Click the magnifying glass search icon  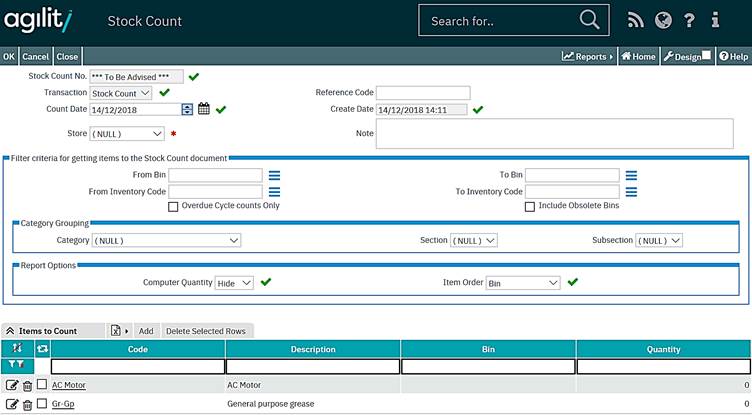click(x=590, y=20)
